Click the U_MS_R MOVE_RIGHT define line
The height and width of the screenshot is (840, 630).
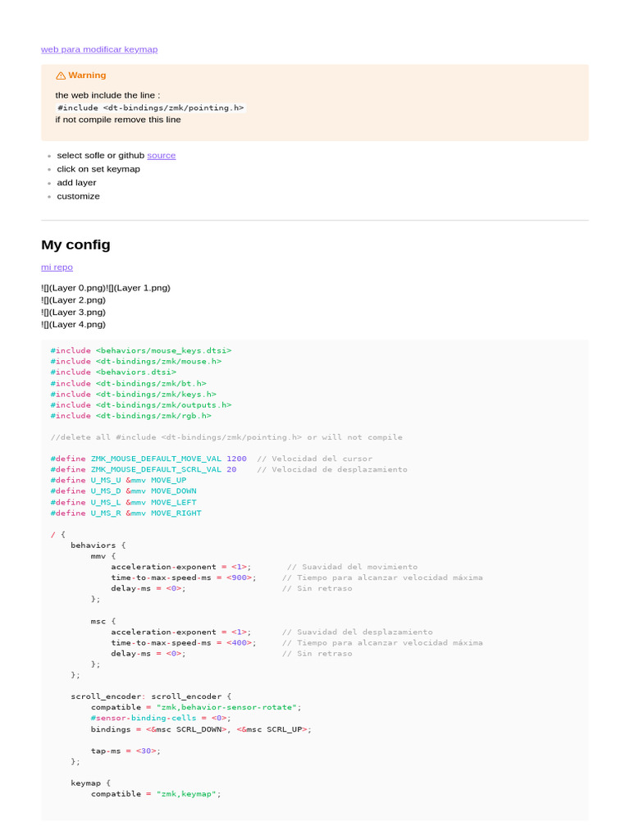(126, 513)
